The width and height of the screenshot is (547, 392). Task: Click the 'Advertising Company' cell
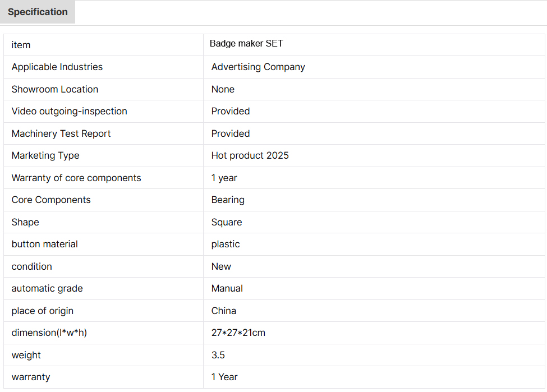(x=258, y=67)
